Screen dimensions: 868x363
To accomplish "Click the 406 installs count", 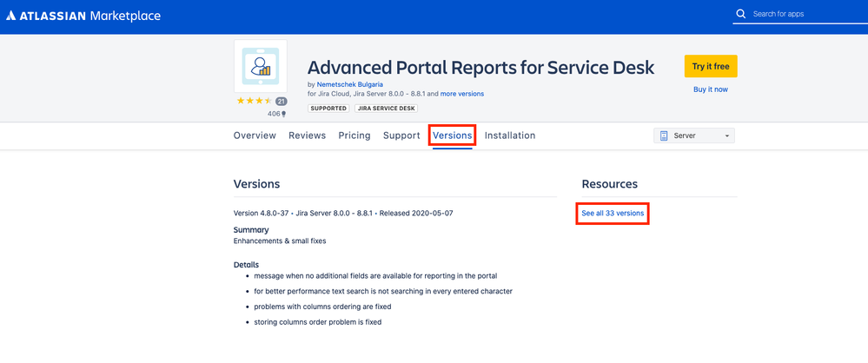I will [277, 114].
